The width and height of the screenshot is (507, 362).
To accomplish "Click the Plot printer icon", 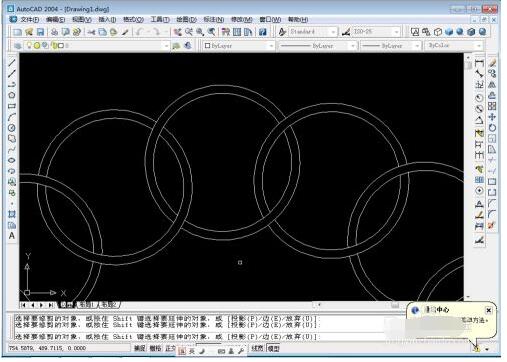I will click(x=54, y=32).
